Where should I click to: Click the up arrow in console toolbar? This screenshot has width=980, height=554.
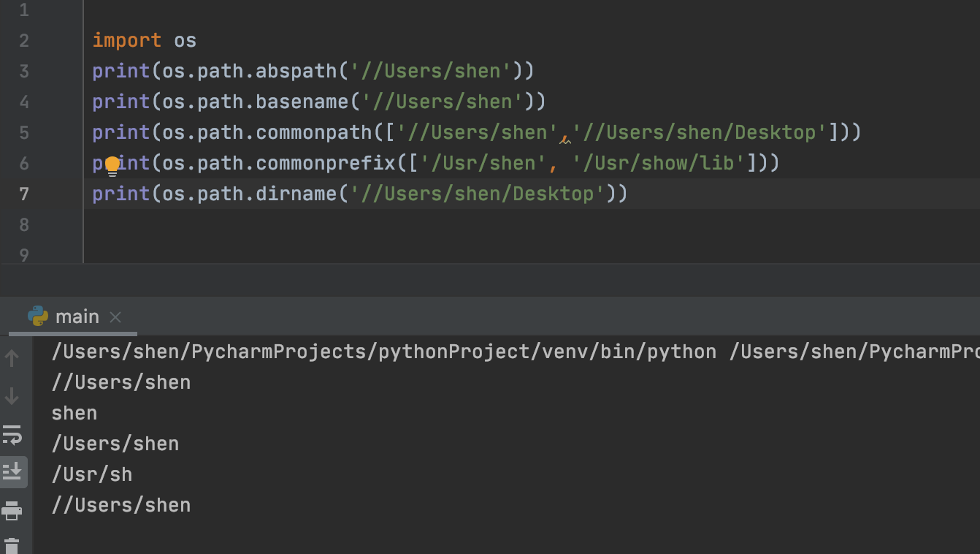[x=12, y=359]
